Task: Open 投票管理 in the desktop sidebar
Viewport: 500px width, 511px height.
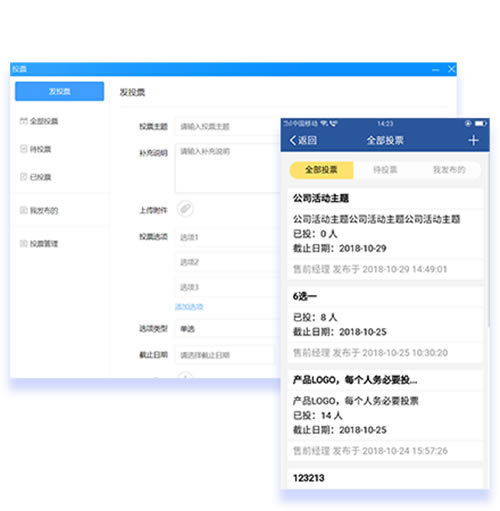Action: click(44, 244)
